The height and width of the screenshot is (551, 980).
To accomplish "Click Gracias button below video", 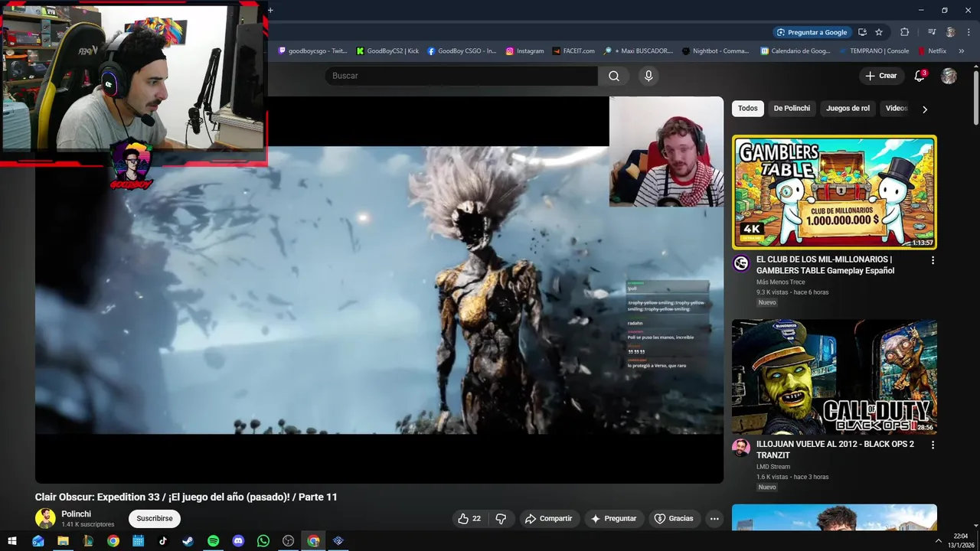I will pyautogui.click(x=674, y=518).
